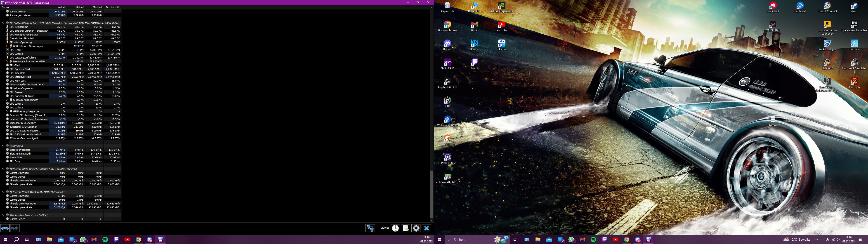Collapse the NVIDIA GeForce RTX 4080 GPU group
This screenshot has height=244, width=868.
coord(3,23)
